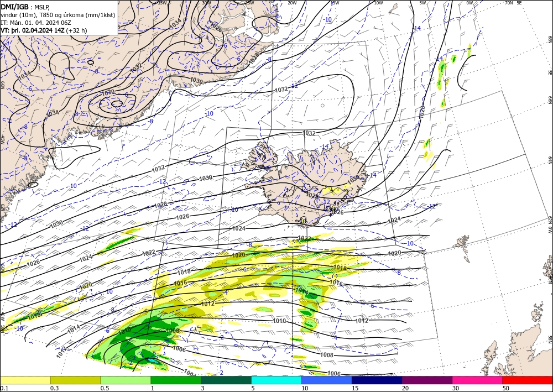Click the '70N 5E' corner label
The height and width of the screenshot is (392, 553).
513,3
